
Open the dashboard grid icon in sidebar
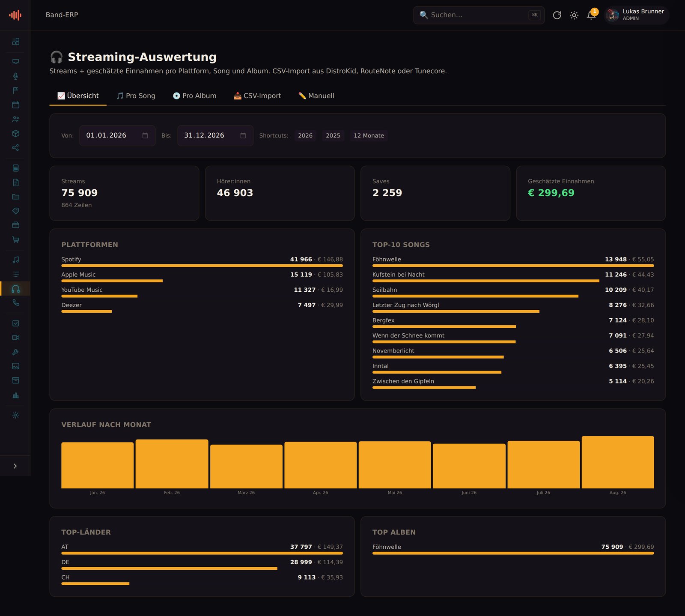click(15, 42)
